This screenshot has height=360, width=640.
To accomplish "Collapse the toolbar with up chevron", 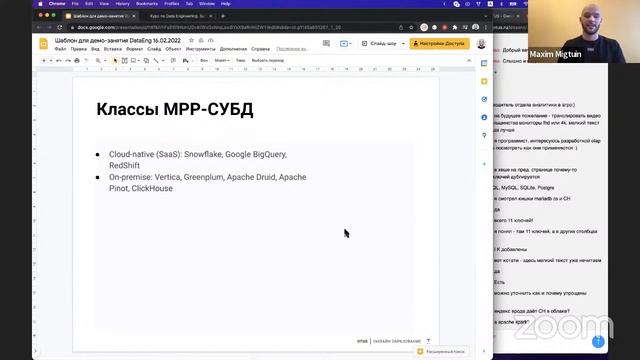I will [469, 60].
